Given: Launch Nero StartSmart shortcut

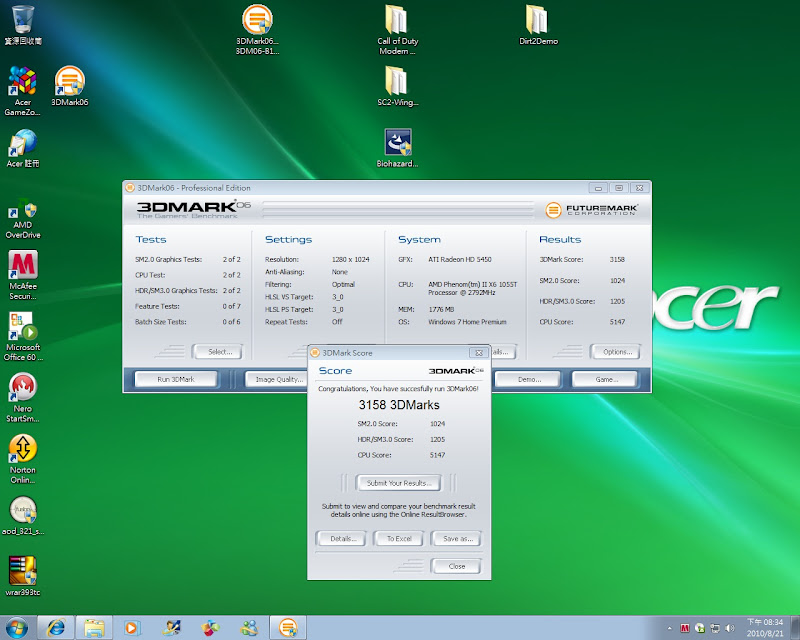Looking at the screenshot, I should [22, 397].
